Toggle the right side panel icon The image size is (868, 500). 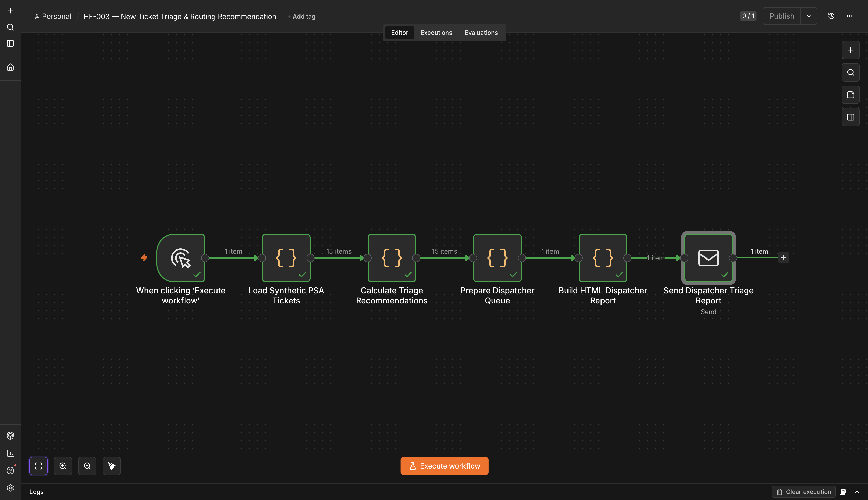point(850,117)
